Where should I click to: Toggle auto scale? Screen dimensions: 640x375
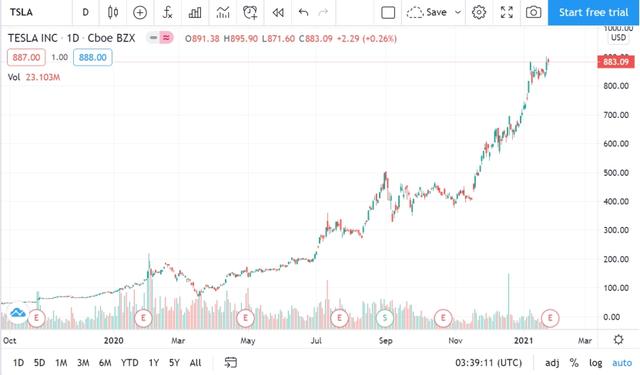click(x=622, y=363)
